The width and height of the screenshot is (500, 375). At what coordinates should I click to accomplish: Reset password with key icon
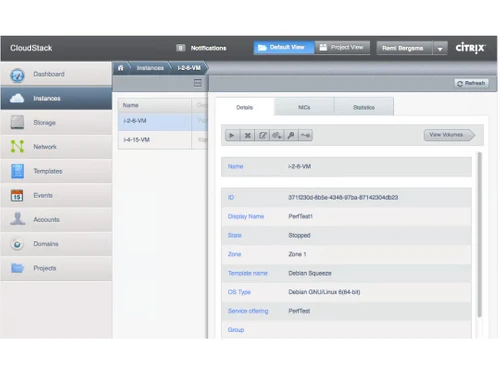291,135
